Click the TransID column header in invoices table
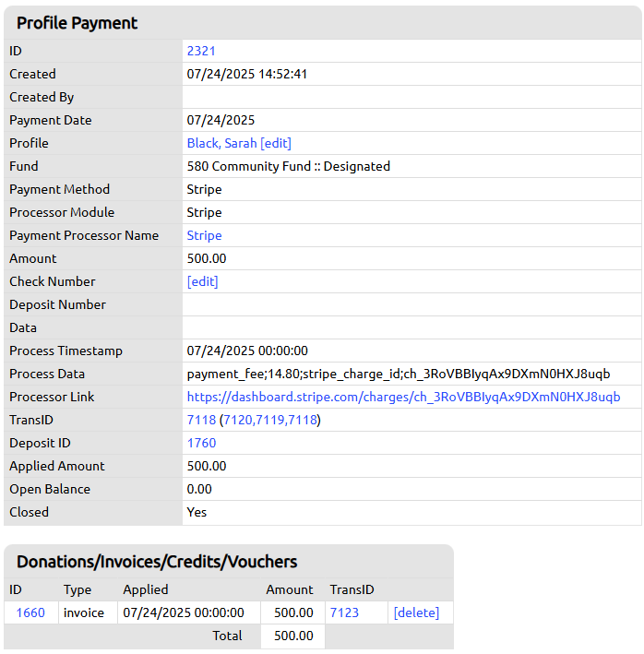 pyautogui.click(x=352, y=589)
